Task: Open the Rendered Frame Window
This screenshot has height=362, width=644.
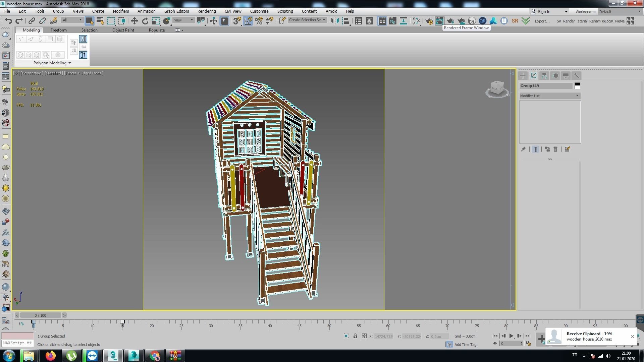Action: (x=439, y=21)
